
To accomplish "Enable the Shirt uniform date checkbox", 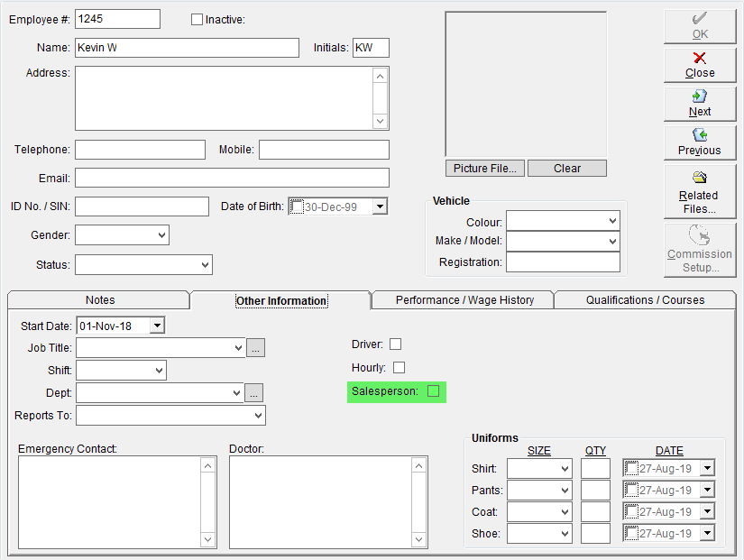I will pos(631,468).
